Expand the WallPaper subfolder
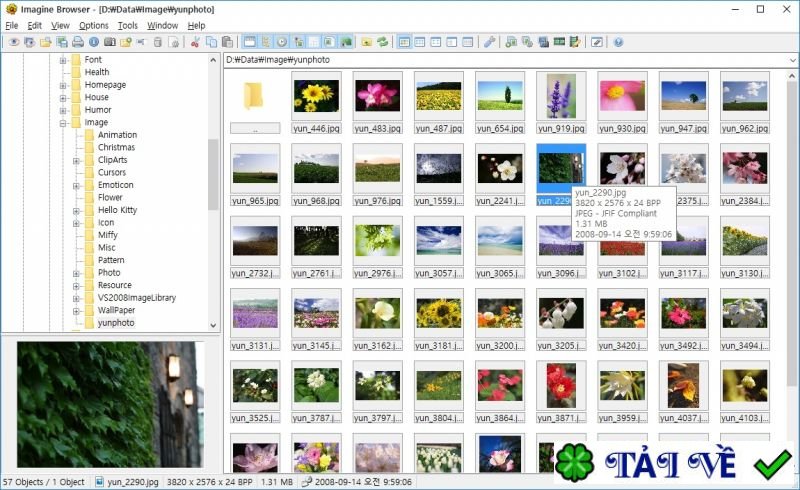This screenshot has width=800, height=490. [76, 311]
